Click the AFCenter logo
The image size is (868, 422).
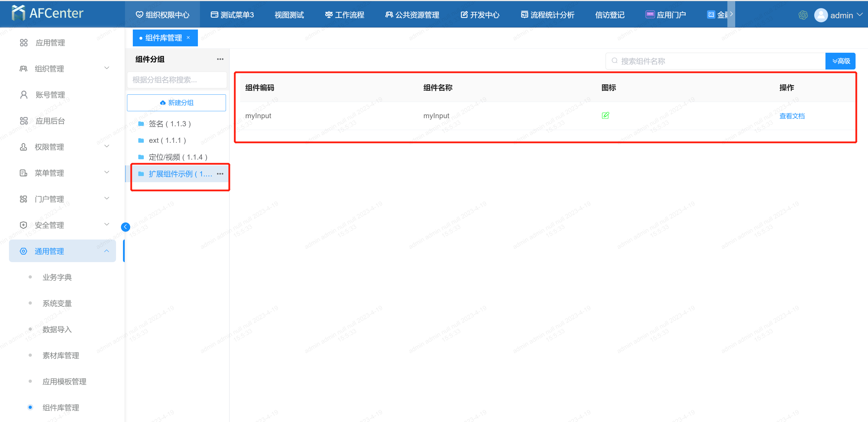point(47,14)
